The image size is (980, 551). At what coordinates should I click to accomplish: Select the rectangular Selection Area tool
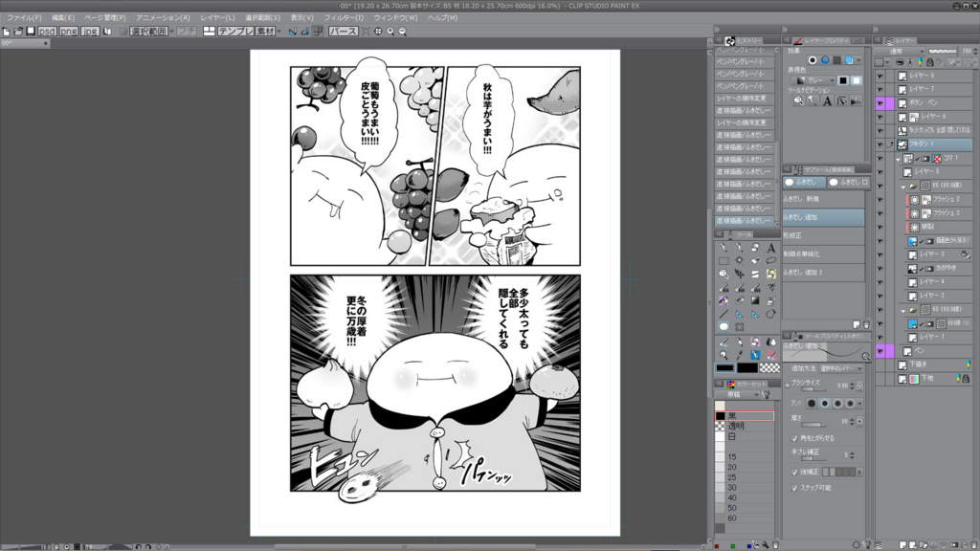pos(724,260)
